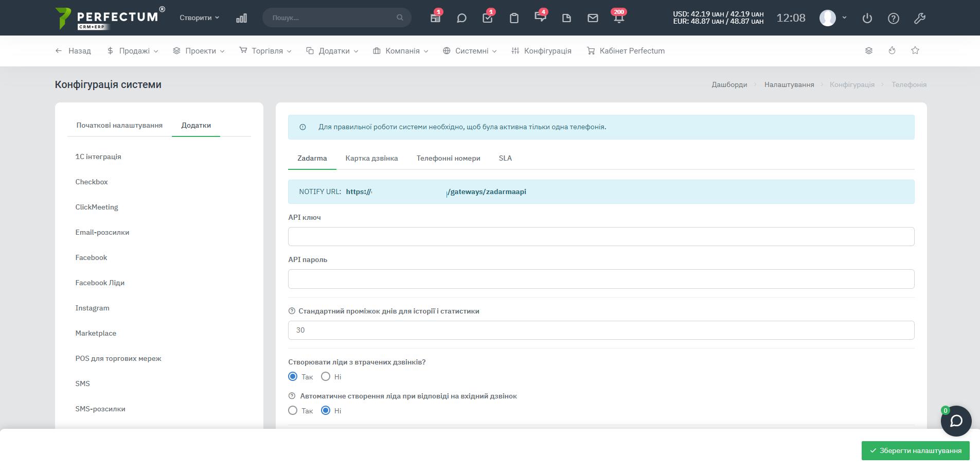Viewport: 980px width, 470px height.
Task: Open the help question mark icon
Action: coord(894,18)
